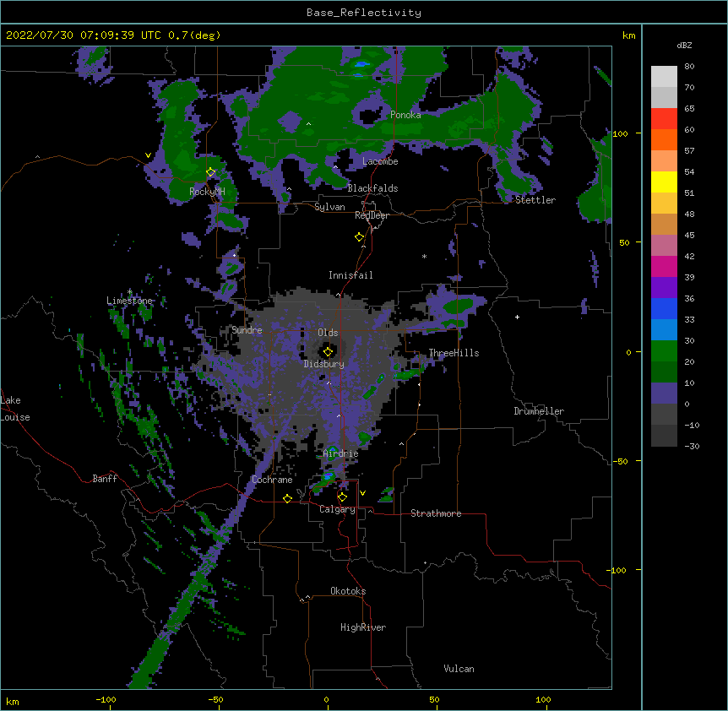Image resolution: width=728 pixels, height=711 pixels.
Task: Click the Okotoks city label
Action: click(348, 591)
